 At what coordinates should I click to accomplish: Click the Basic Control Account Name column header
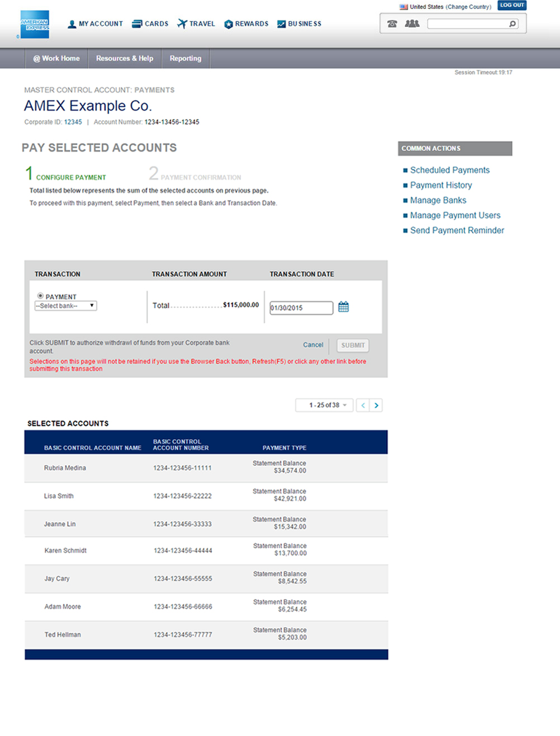point(93,448)
